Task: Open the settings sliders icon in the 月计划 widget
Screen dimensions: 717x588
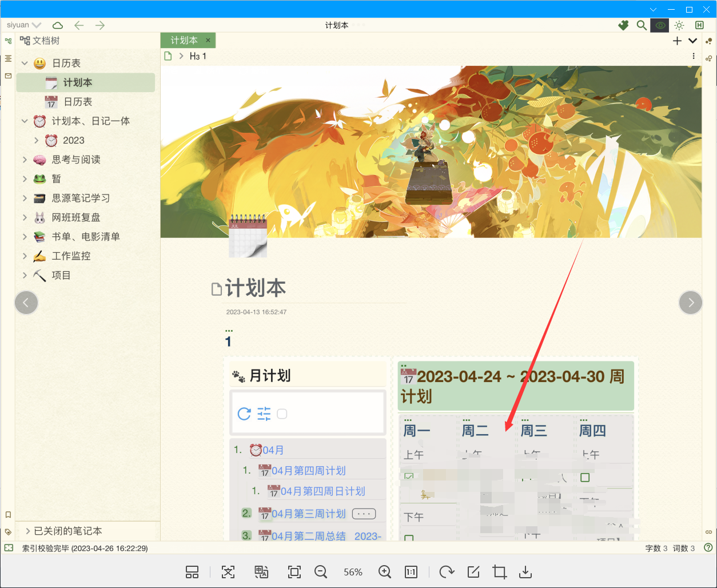Action: click(x=264, y=414)
